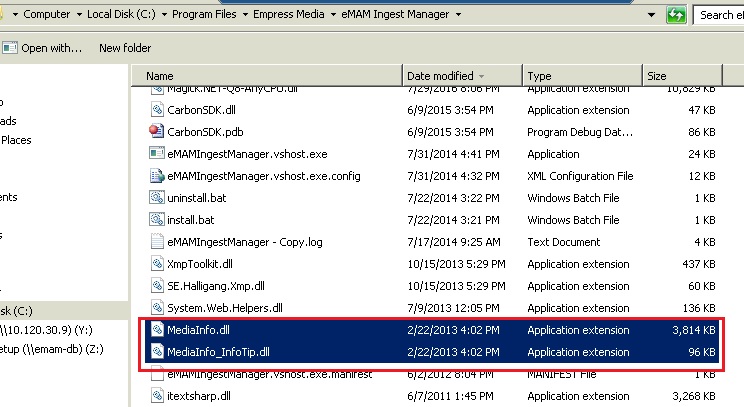Sort by the Type column header
Viewport: 744px width, 407px height.
point(582,76)
